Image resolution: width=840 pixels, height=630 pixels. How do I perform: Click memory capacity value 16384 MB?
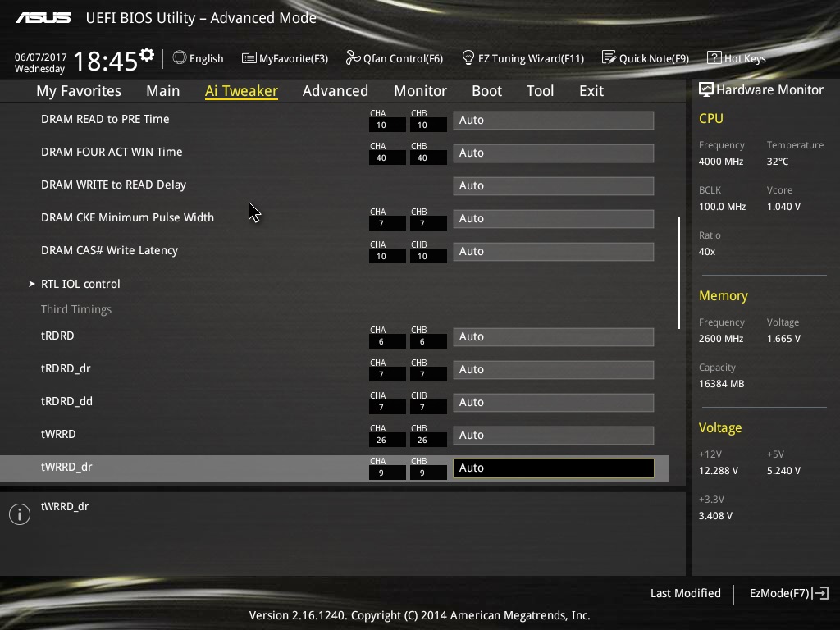[x=721, y=384]
